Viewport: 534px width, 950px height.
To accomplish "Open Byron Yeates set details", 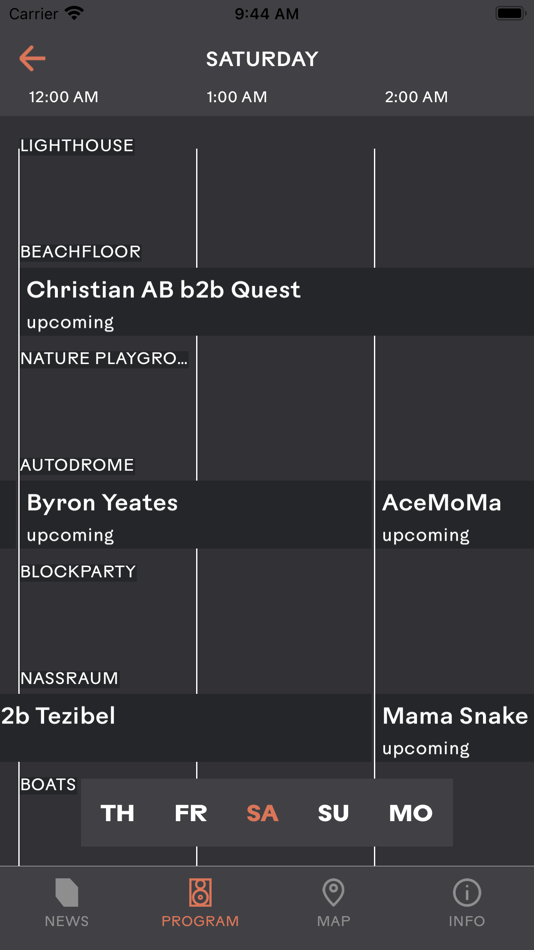I will (195, 515).
